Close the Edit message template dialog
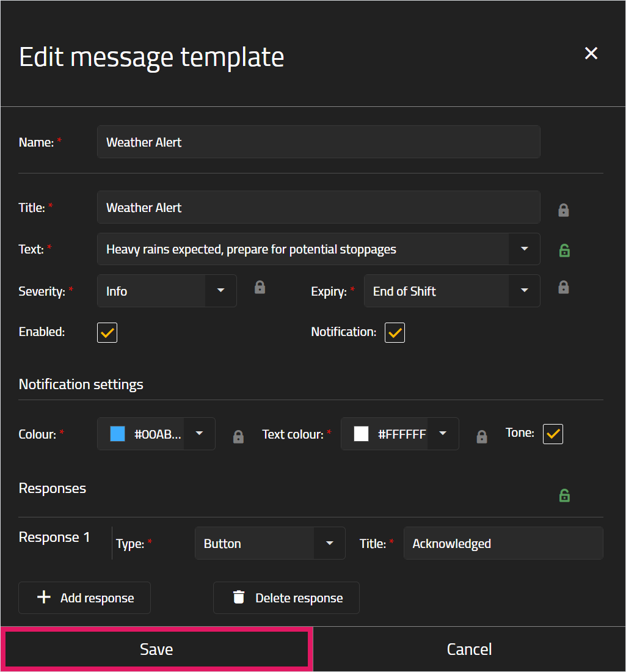This screenshot has height=672, width=626. click(591, 53)
